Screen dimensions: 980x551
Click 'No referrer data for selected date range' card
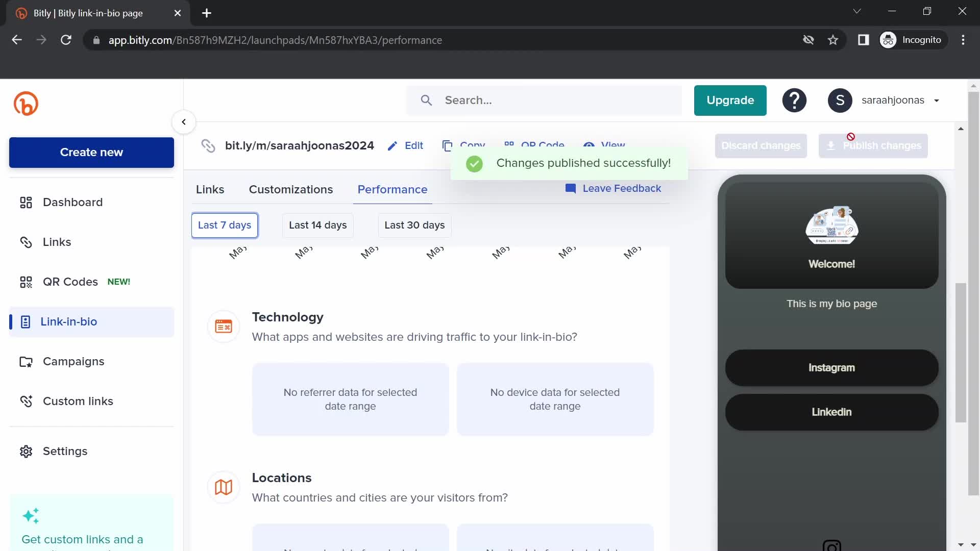pos(351,399)
